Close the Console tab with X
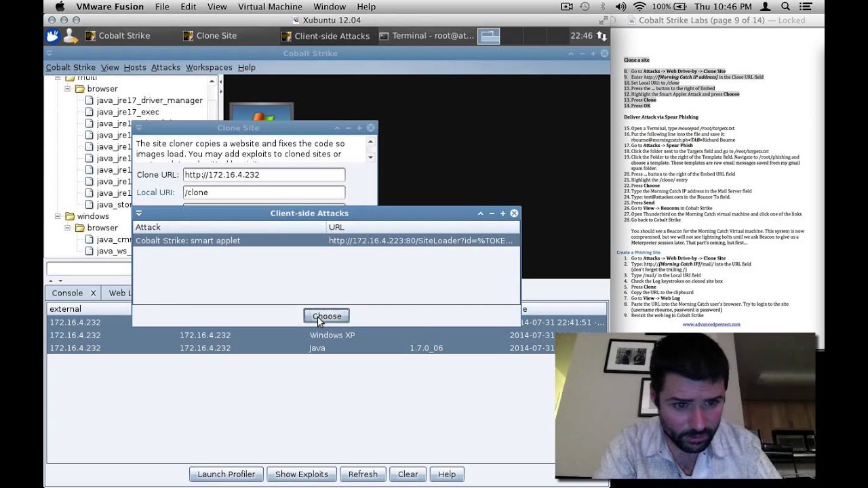The image size is (868, 488). click(x=93, y=293)
